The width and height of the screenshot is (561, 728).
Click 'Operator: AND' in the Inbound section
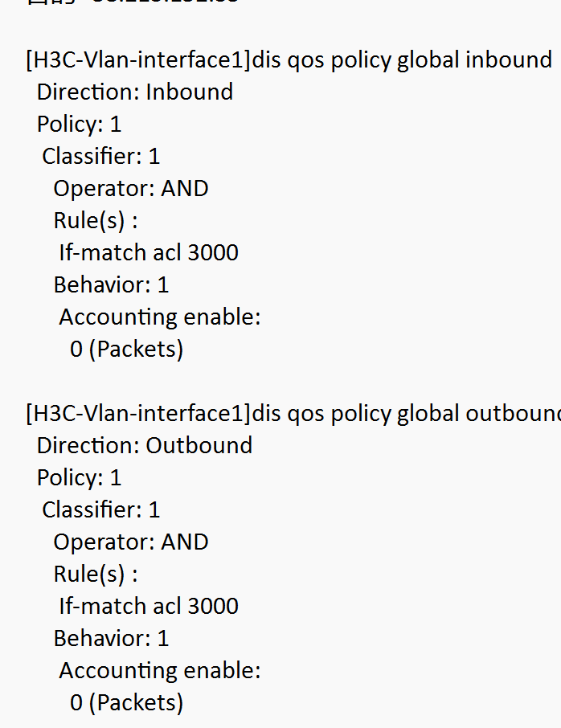pos(131,189)
